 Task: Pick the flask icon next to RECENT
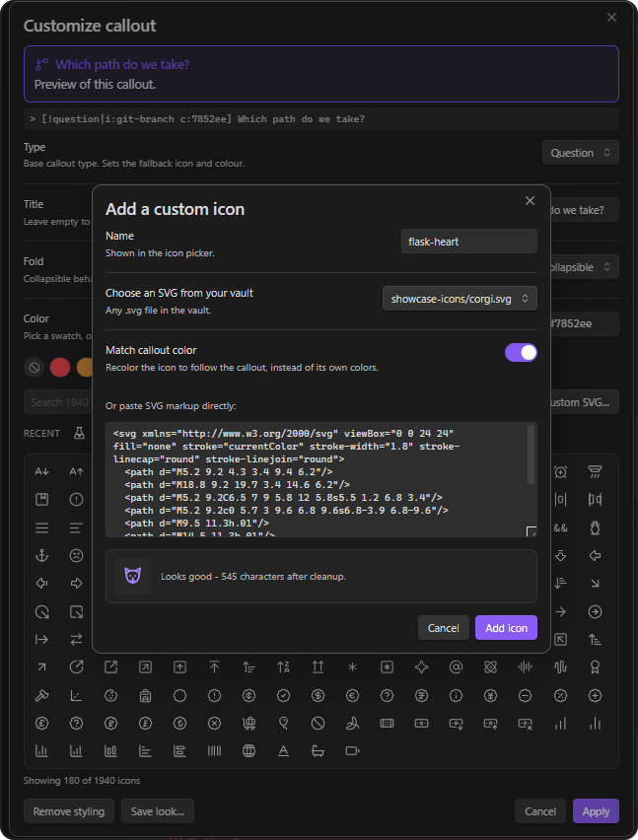pos(79,434)
